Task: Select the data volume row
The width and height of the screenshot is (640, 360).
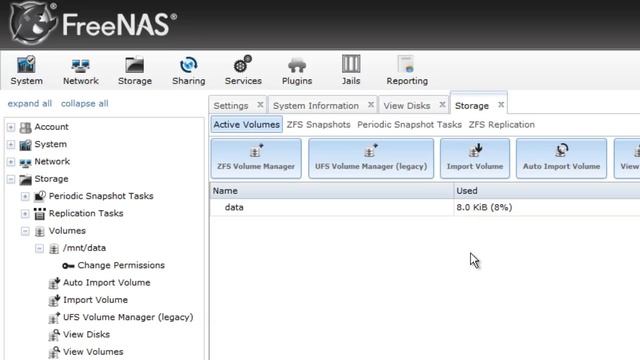Action: [x=425, y=207]
